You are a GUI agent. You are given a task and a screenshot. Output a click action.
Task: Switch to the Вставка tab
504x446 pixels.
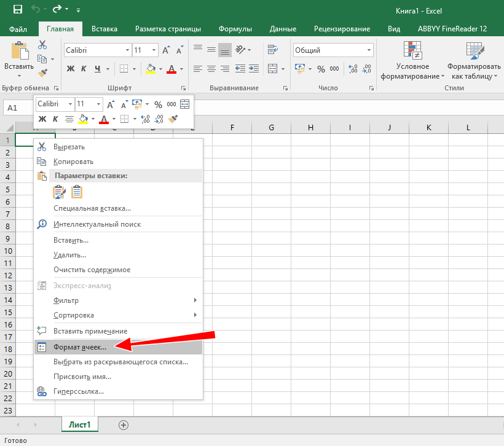[104, 29]
